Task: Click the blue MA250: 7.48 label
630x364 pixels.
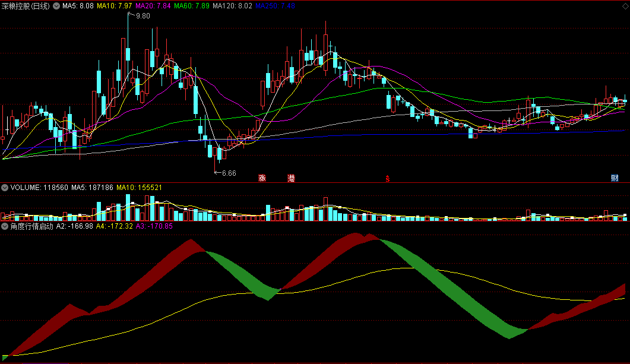Action: (x=276, y=6)
